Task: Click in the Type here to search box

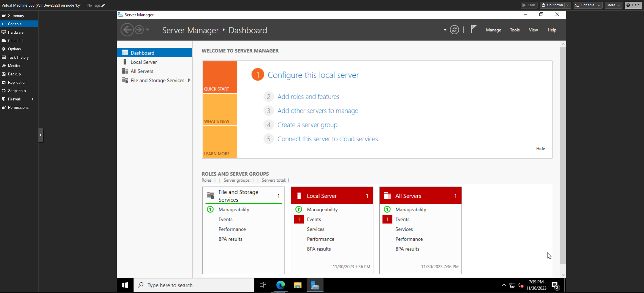Action: (x=194, y=285)
